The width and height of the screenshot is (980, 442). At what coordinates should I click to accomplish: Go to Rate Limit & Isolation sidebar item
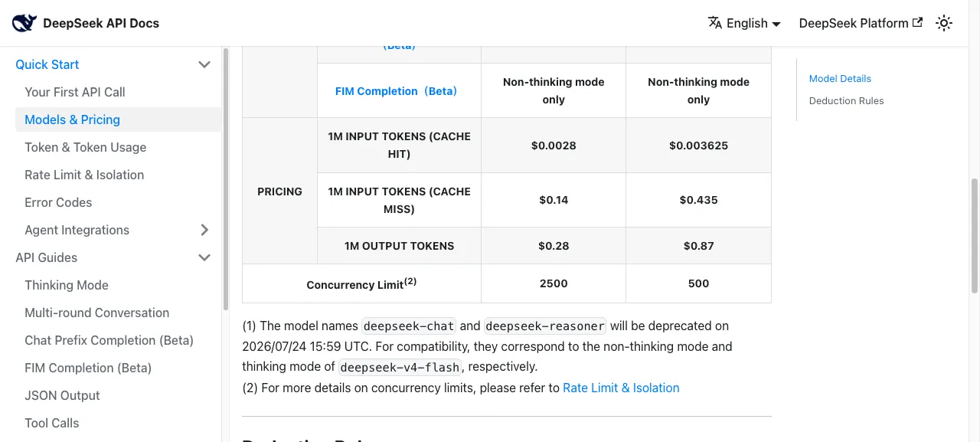pyautogui.click(x=84, y=175)
